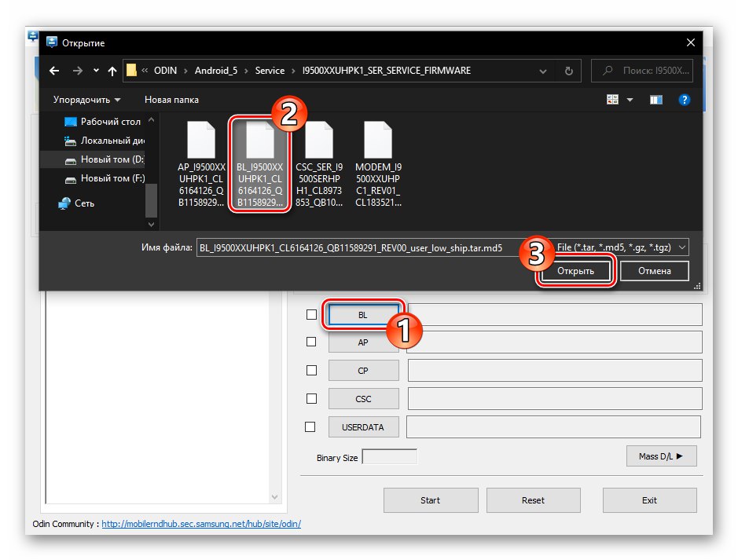Go back with the left arrow
Screen dimensions: 738x560
coord(54,71)
